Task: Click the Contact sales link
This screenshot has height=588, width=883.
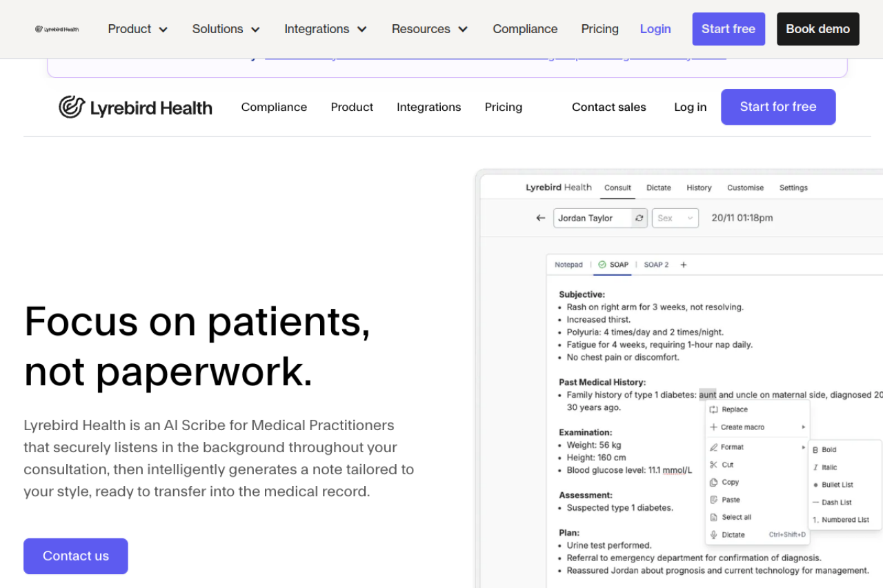Action: point(609,107)
